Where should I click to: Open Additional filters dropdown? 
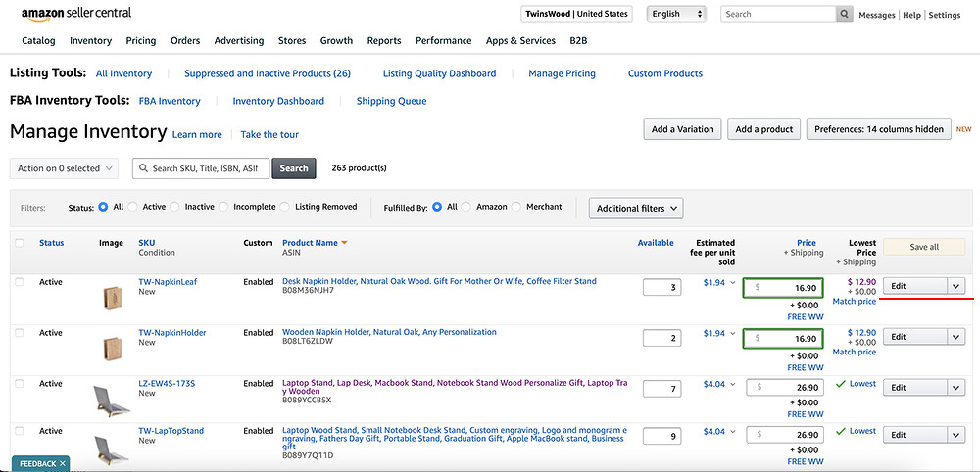tap(636, 208)
